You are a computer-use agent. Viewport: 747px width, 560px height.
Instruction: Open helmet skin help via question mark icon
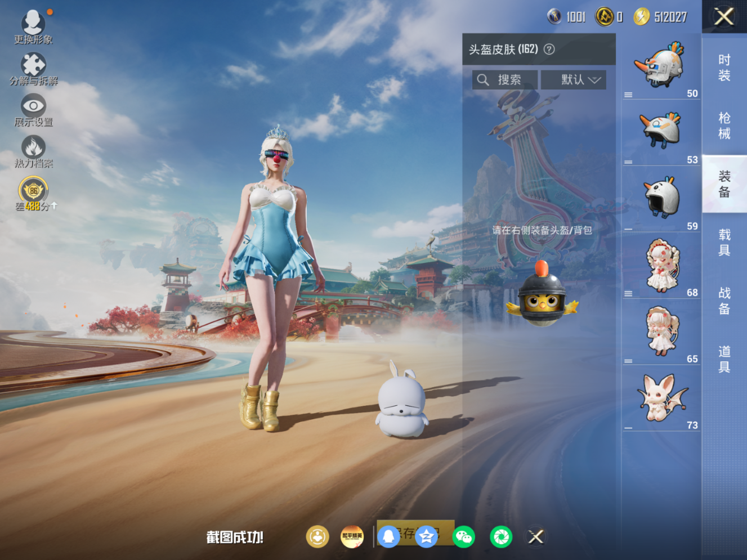click(x=549, y=50)
